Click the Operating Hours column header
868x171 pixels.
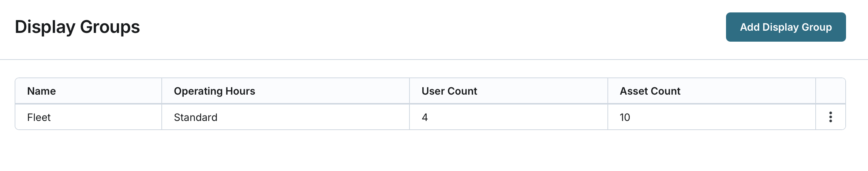[x=214, y=91]
